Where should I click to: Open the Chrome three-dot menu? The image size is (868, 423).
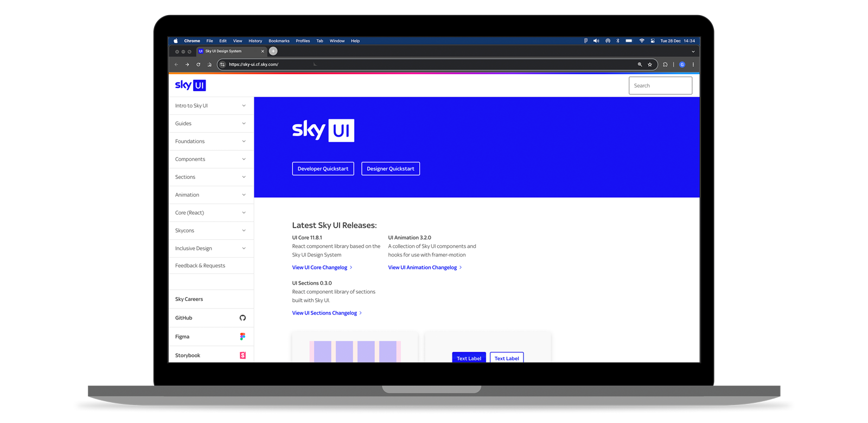[x=693, y=65]
